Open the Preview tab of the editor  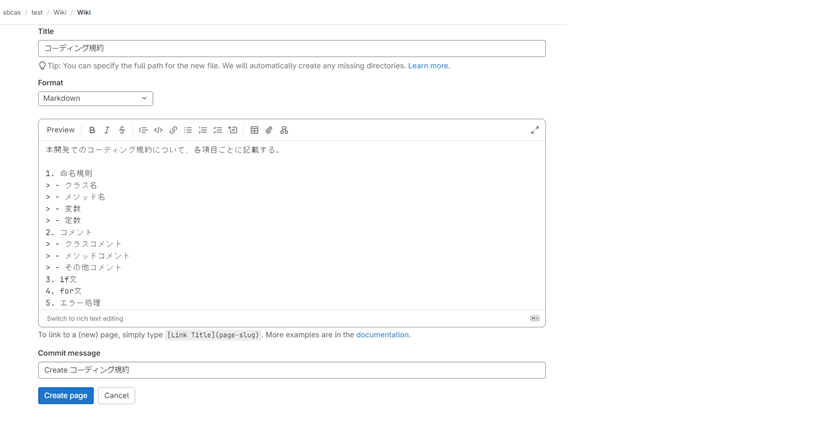[x=61, y=130]
